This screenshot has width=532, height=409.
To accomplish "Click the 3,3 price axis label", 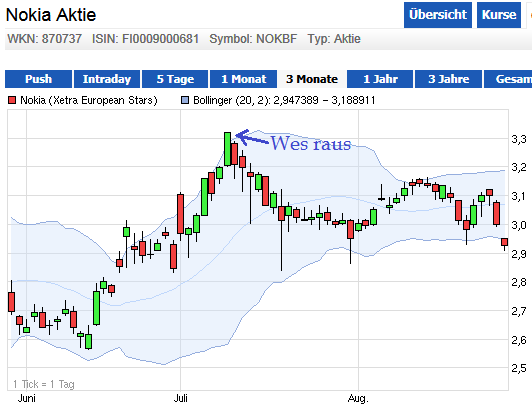I will point(519,139).
